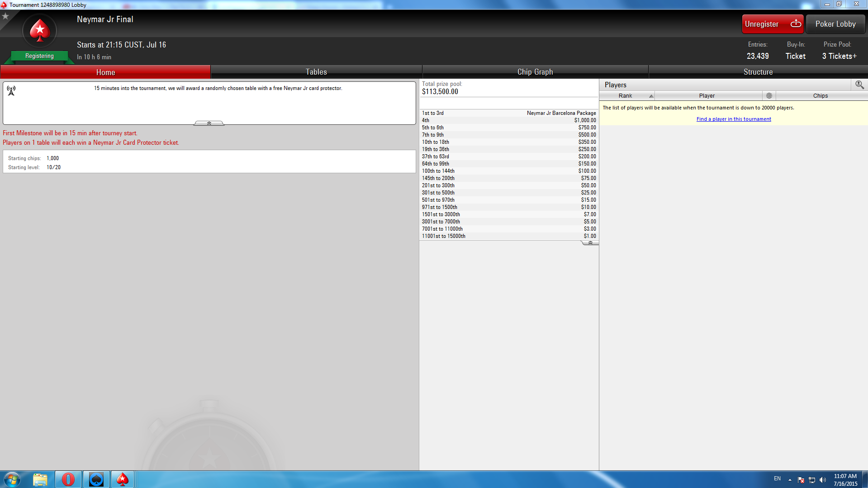Screen dimensions: 868x488
Task: Sort by the Player column header
Action: [708, 96]
